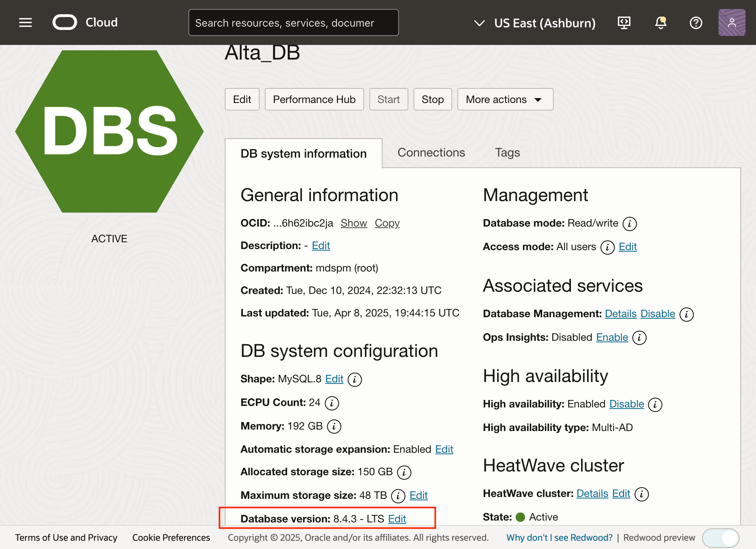Toggle the Redwood preview switch
Image resolution: width=756 pixels, height=549 pixels.
[720, 538]
